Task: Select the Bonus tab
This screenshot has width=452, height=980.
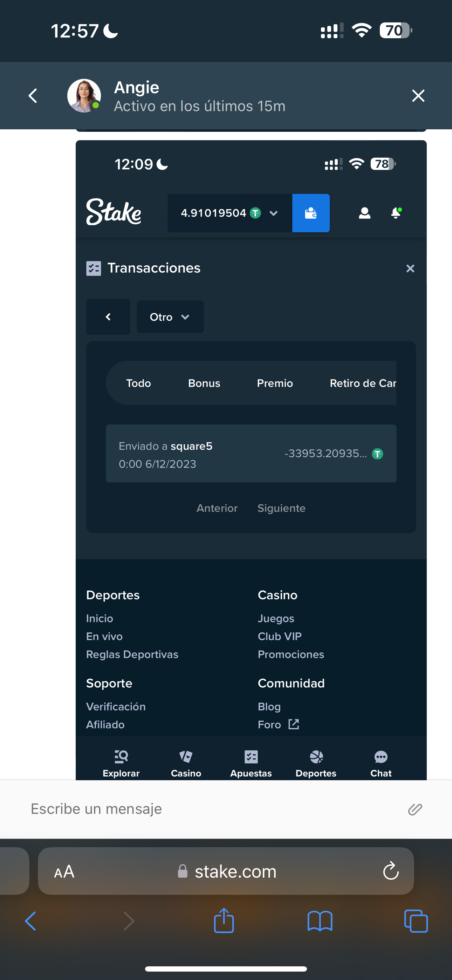Action: [204, 383]
